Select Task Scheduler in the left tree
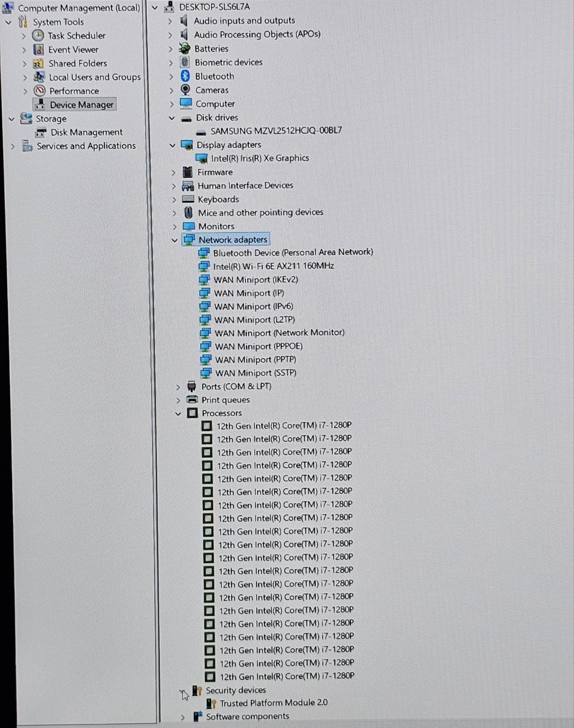The image size is (574, 728). (76, 35)
